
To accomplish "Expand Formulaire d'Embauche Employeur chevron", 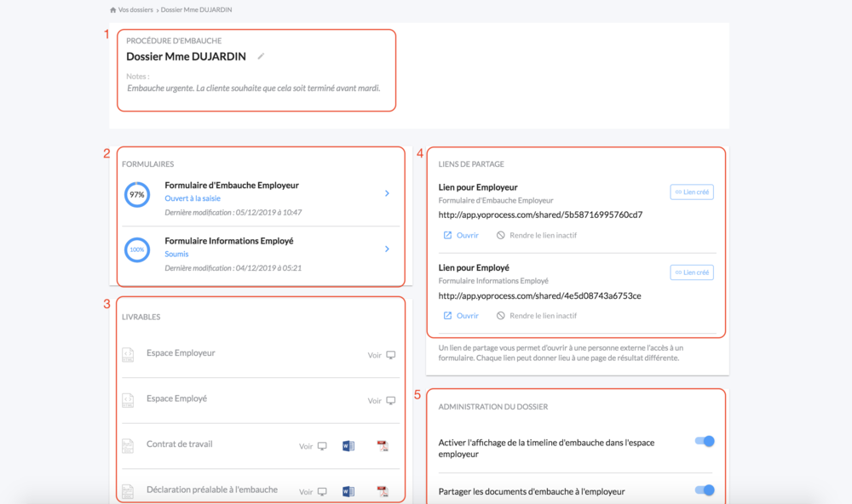I will click(387, 193).
